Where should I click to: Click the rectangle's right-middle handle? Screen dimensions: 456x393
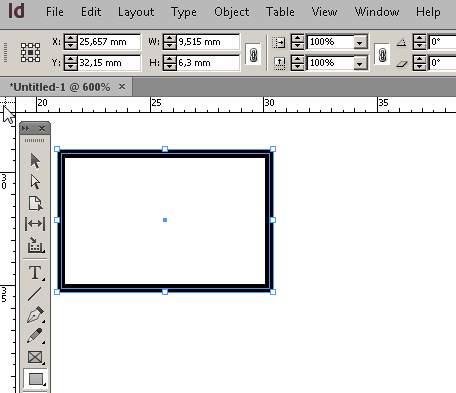[x=273, y=220]
